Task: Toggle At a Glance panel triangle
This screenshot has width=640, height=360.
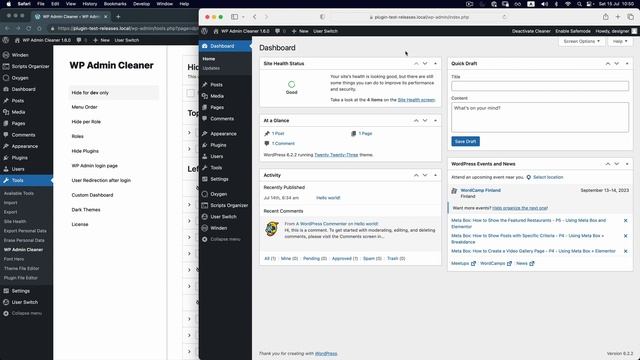Action: pyautogui.click(x=435, y=121)
